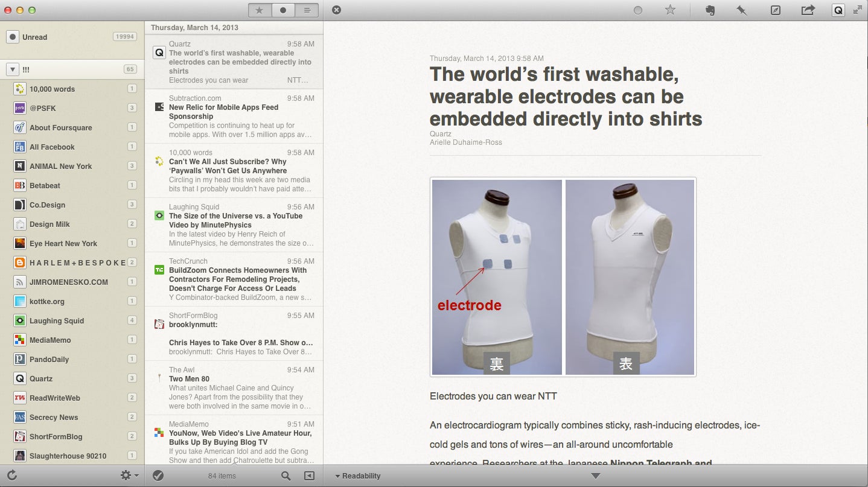
Task: Select the Unread smart folder
Action: tap(72, 37)
